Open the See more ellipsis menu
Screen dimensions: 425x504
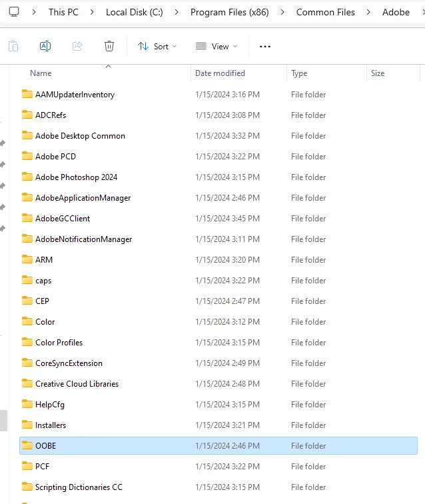264,47
